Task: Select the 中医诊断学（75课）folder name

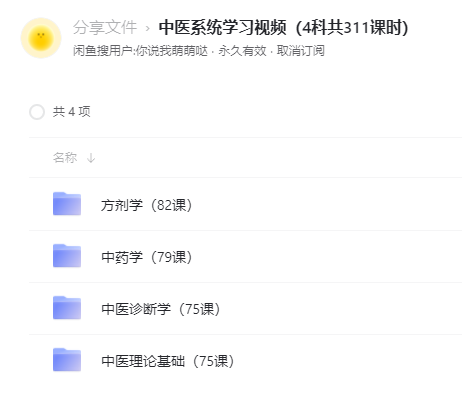Action: coord(161,309)
